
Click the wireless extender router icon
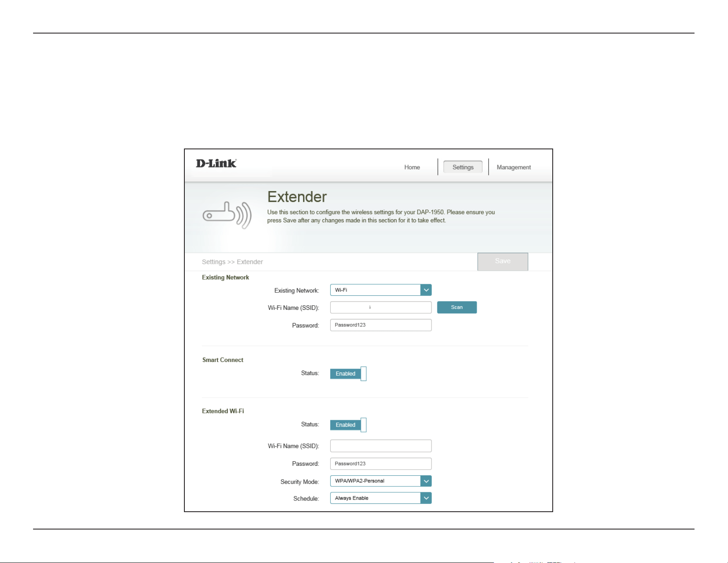click(x=227, y=215)
